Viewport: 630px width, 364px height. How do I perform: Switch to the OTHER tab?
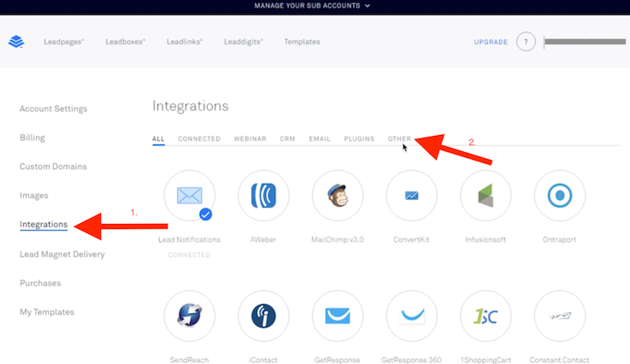pos(399,139)
